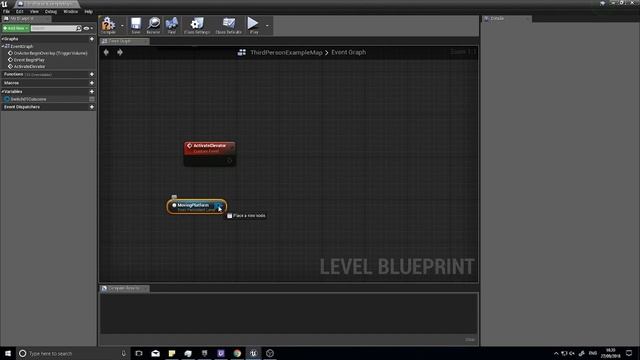Image resolution: width=640 pixels, height=360 pixels.
Task: Open the Help menu
Action: click(x=89, y=11)
